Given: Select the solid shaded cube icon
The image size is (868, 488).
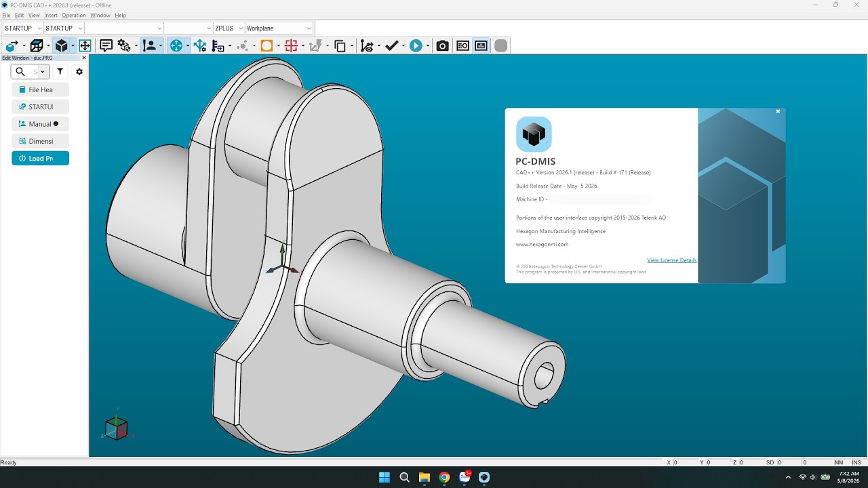Looking at the screenshot, I should [x=62, y=46].
